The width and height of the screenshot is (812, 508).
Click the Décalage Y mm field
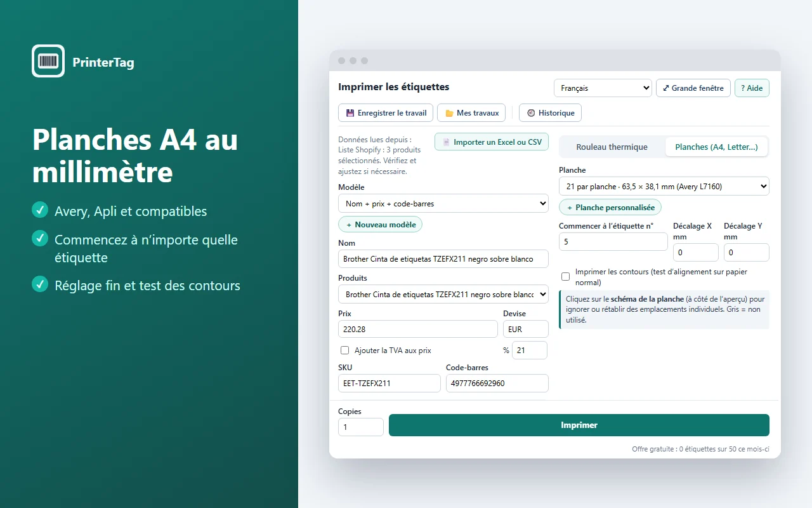pyautogui.click(x=747, y=252)
